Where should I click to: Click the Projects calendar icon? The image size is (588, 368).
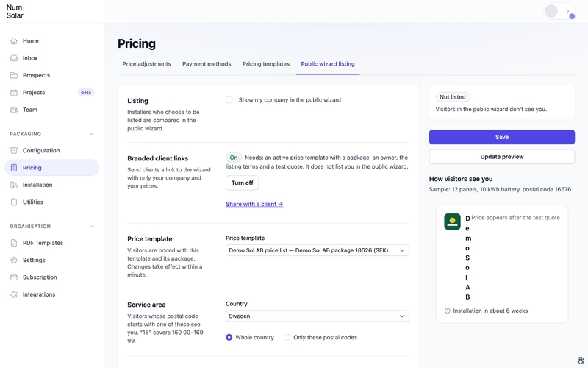14,93
